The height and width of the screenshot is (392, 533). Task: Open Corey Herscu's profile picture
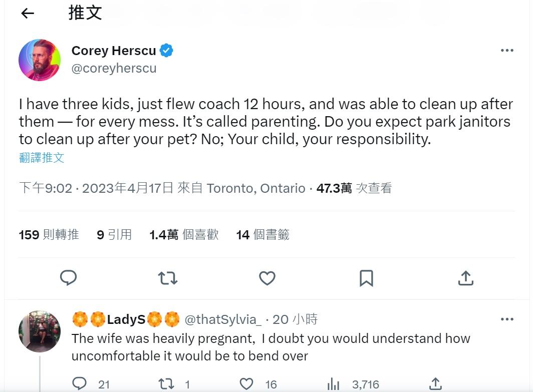pos(40,60)
